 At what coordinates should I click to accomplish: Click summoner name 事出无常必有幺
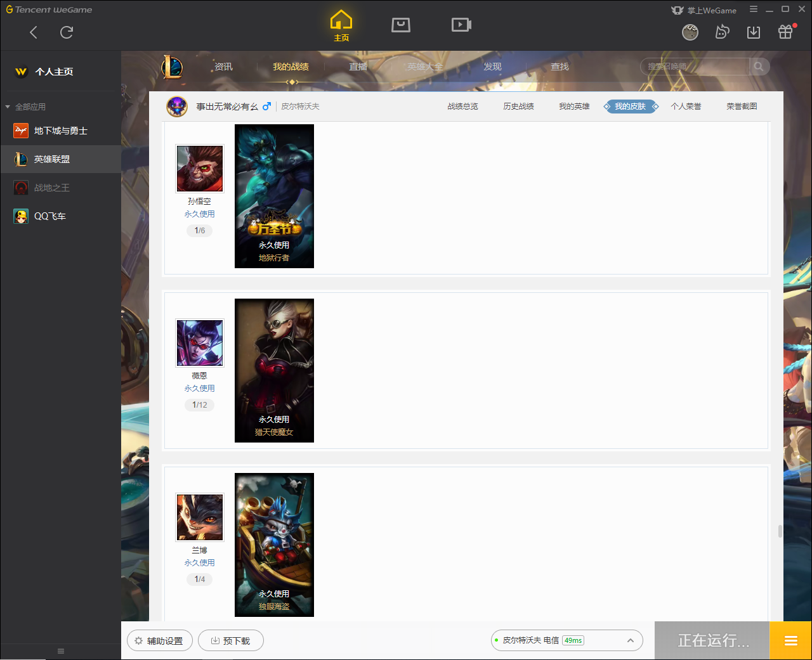coord(227,107)
